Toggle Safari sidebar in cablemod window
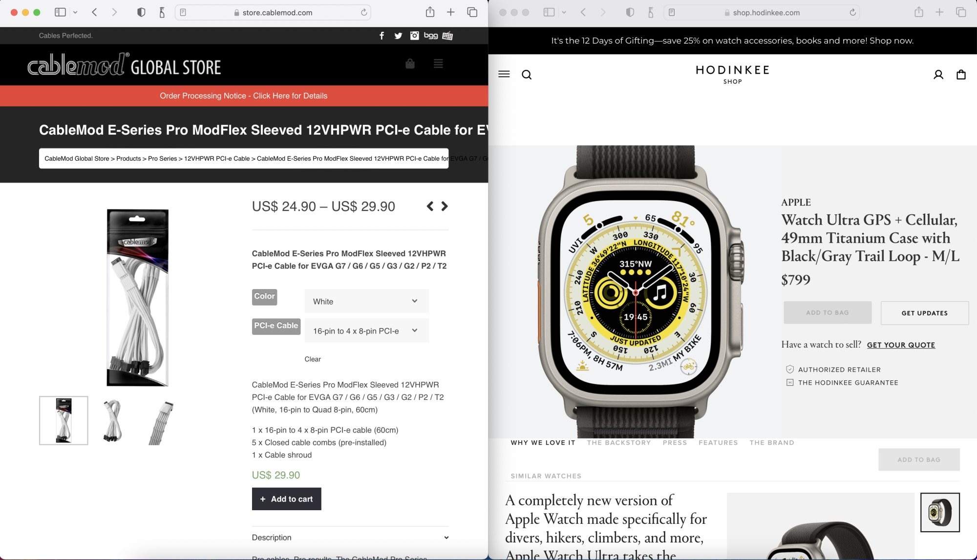The width and height of the screenshot is (977, 560). (x=60, y=12)
